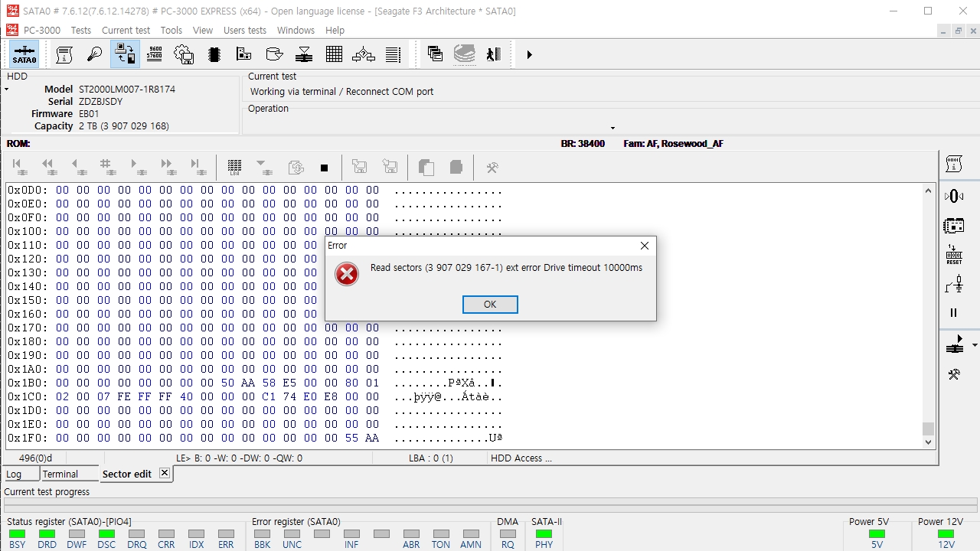Click the head and platters test icon

click(304, 54)
